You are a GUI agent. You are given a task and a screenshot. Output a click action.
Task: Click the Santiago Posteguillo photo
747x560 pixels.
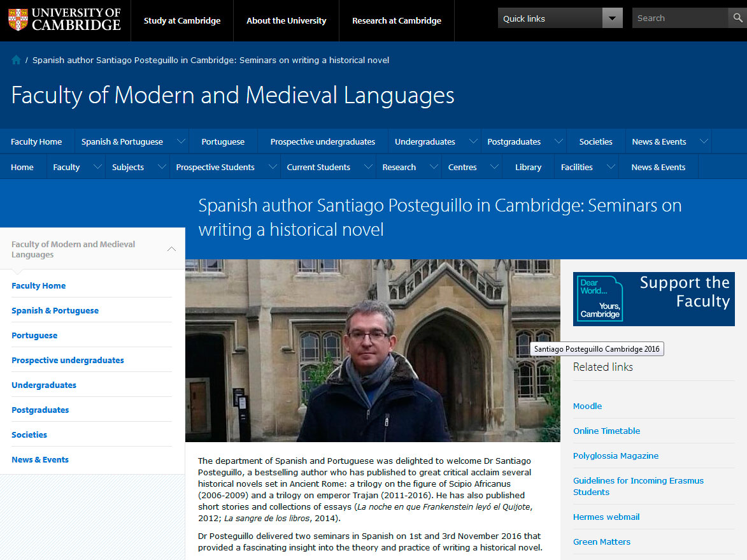click(373, 350)
